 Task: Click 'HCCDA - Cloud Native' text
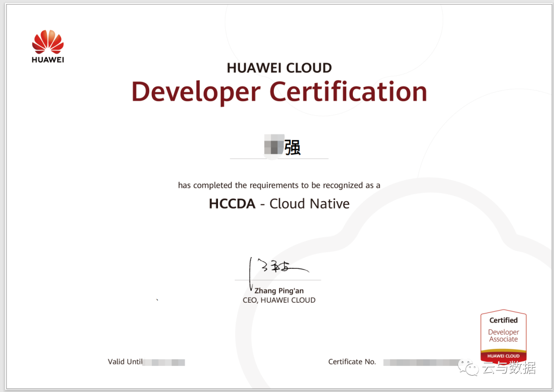coord(279,204)
